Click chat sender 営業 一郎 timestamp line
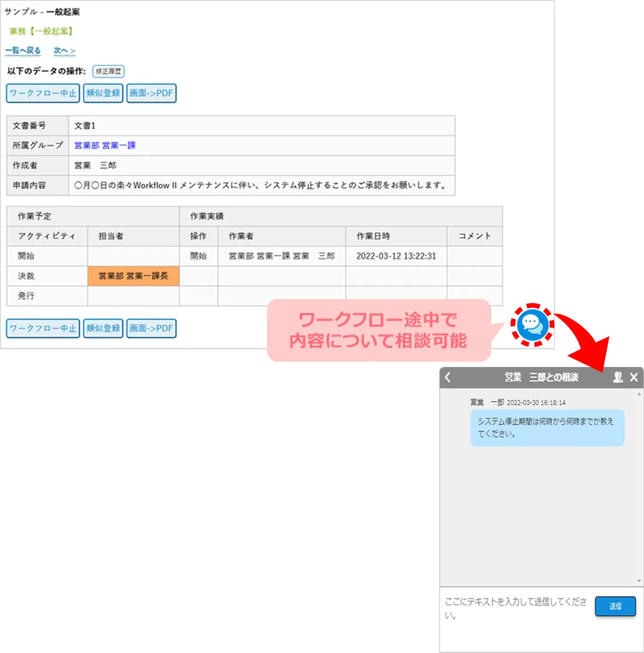644x653 pixels. 518,403
